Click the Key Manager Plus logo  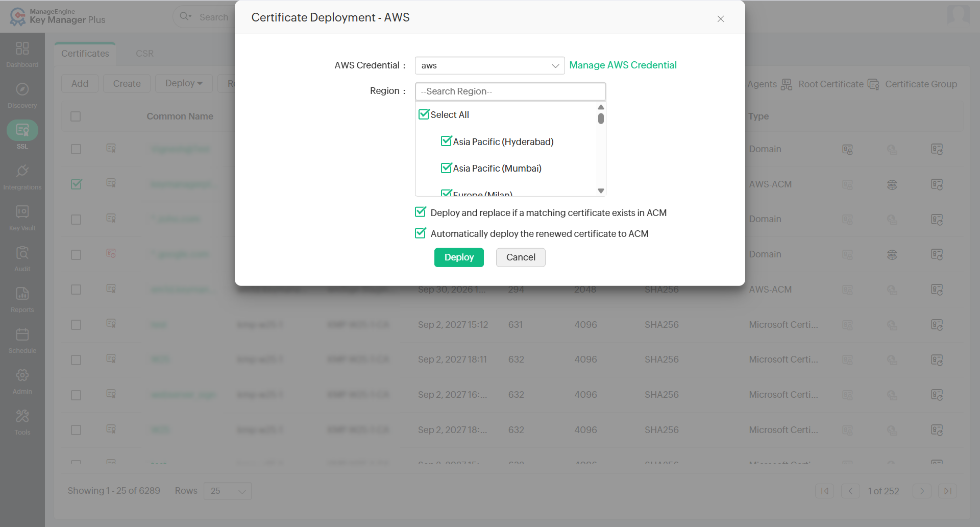pyautogui.click(x=57, y=16)
